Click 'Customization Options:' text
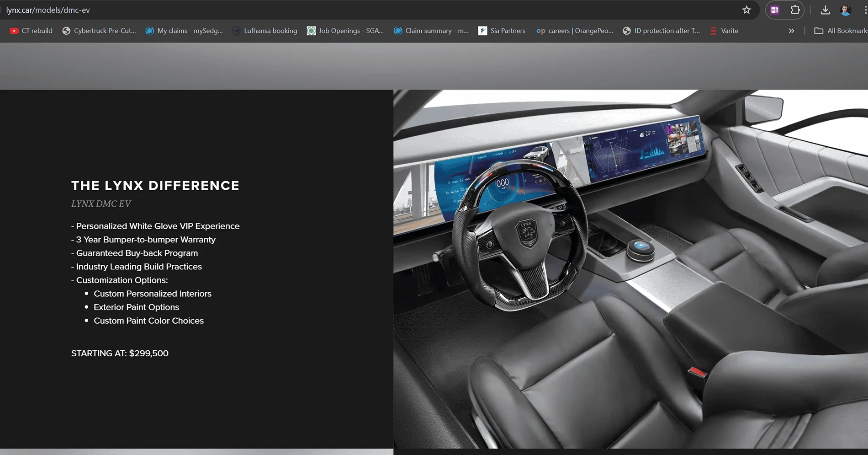This screenshot has height=455, width=868. click(x=122, y=280)
